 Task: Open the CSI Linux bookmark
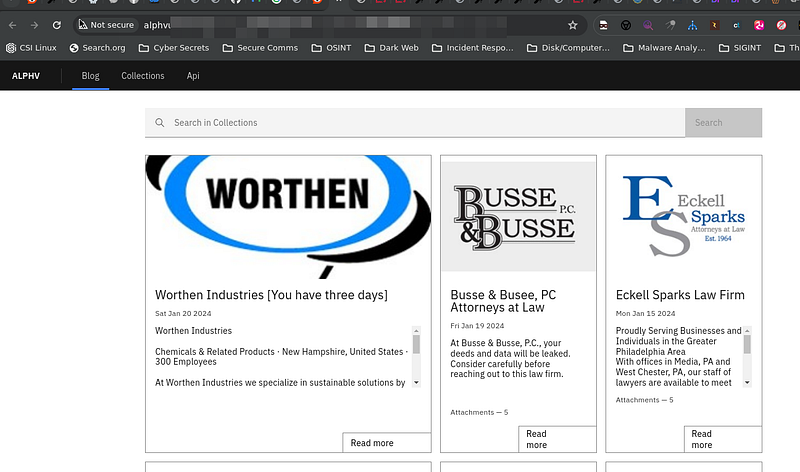(x=31, y=48)
